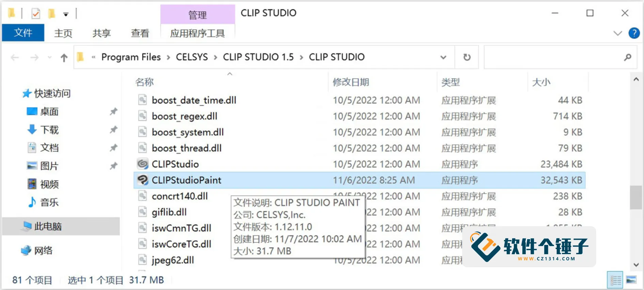Click the vertical scrollbar thumb
Image resolution: width=644 pixels, height=290 pixels.
click(x=636, y=198)
